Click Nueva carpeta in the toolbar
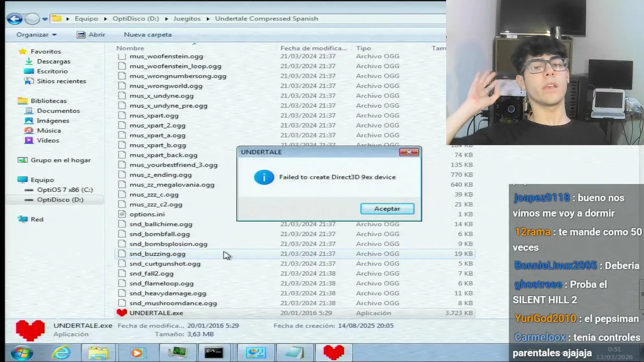Image resolution: width=644 pixels, height=362 pixels. point(147,35)
